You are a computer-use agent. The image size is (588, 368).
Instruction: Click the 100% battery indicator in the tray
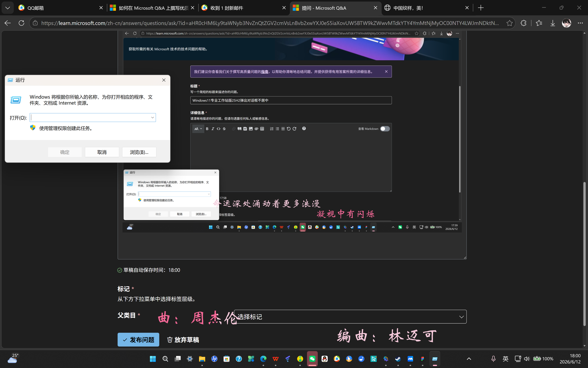pos(543,359)
